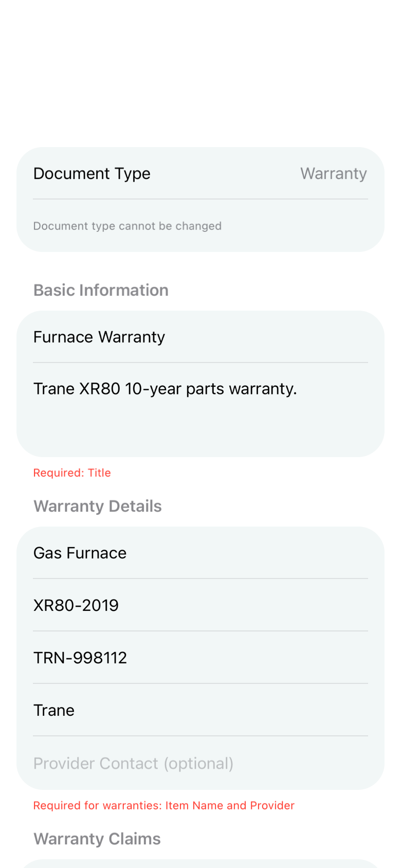
Task: Tap the divider between title and description
Action: (200, 363)
